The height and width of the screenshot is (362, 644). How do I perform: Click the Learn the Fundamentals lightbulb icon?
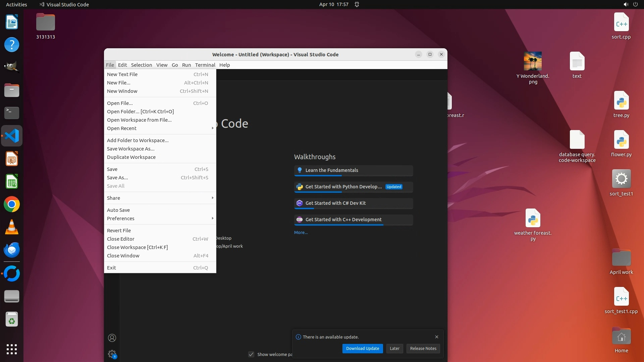coord(300,170)
